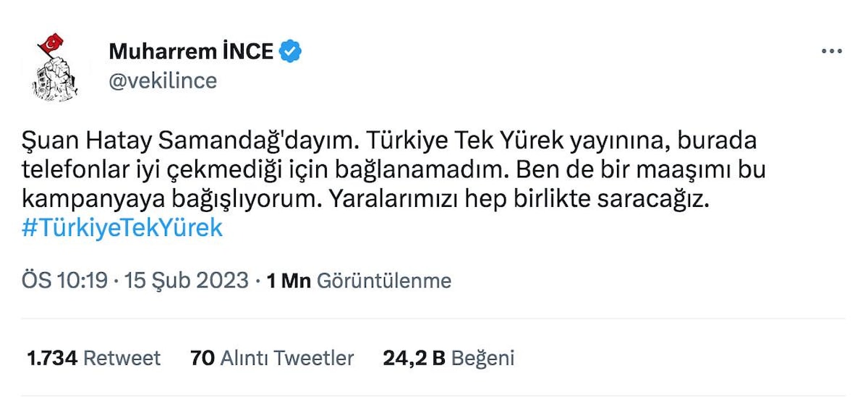This screenshot has height=414, width=868.
Task: Click the ÖS 10:19 timestamp
Action: (64, 280)
